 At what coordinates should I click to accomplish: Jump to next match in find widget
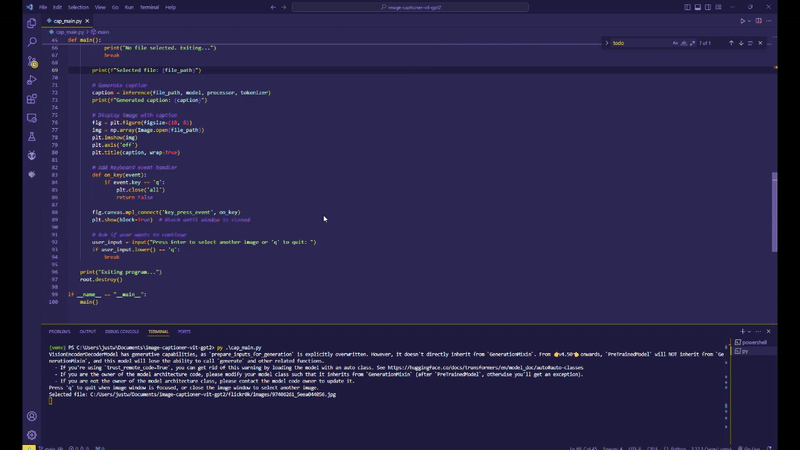point(741,43)
